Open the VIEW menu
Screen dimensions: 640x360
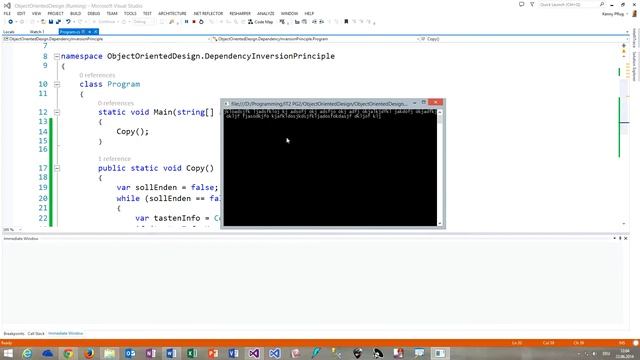pyautogui.click(x=36, y=13)
